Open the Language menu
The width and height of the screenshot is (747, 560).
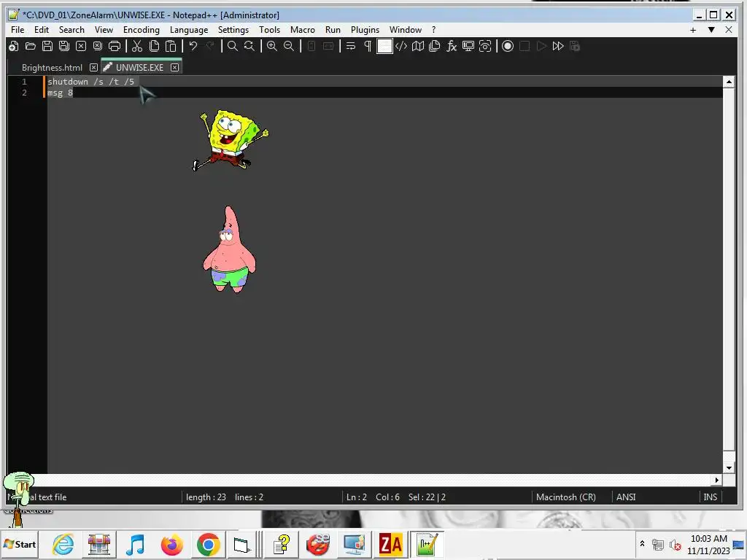click(x=189, y=29)
